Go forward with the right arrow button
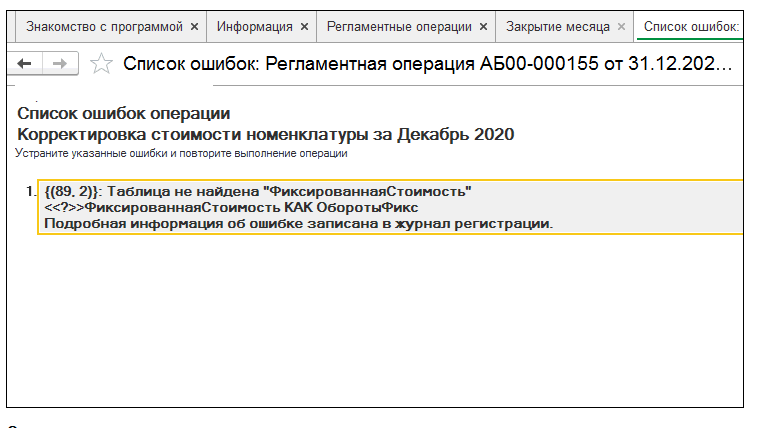774x428 pixels. 59,64
